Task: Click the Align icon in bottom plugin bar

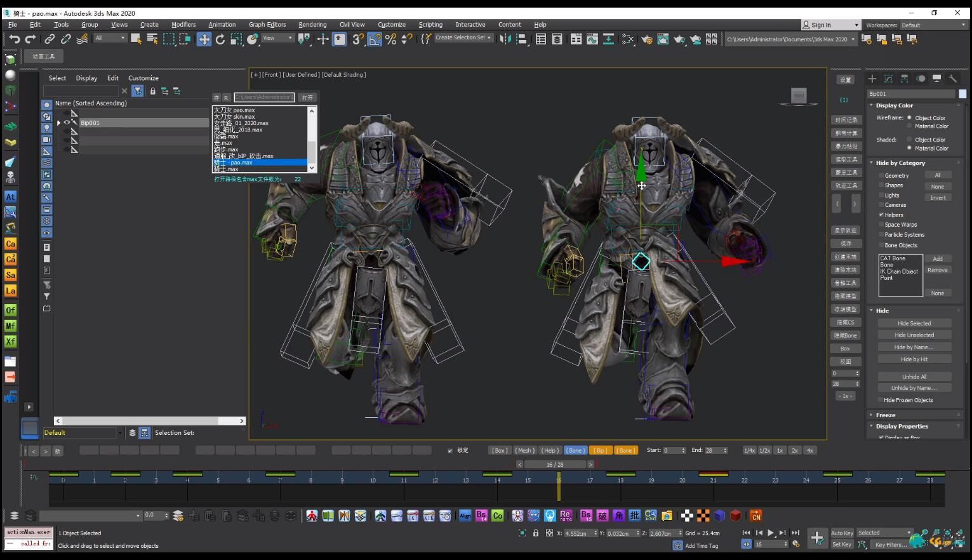Action: click(x=465, y=516)
